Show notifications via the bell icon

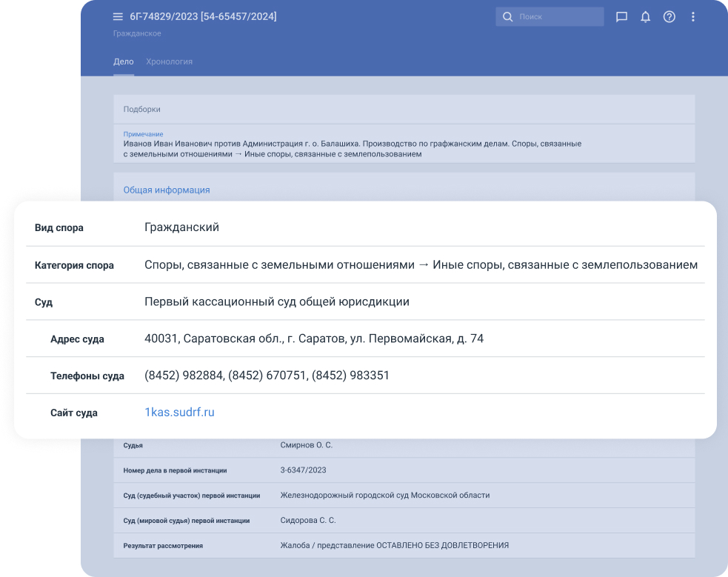(x=646, y=17)
